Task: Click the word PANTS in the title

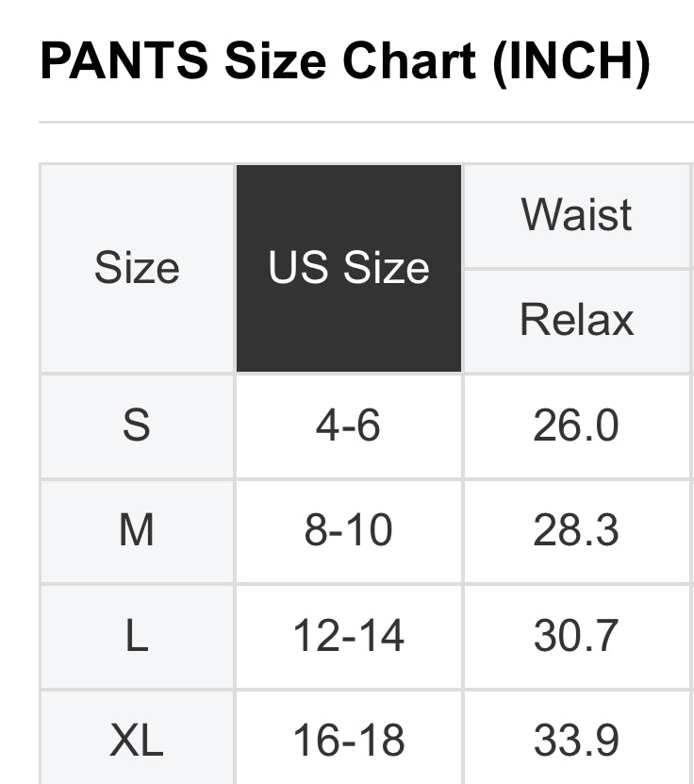Action: (125, 63)
